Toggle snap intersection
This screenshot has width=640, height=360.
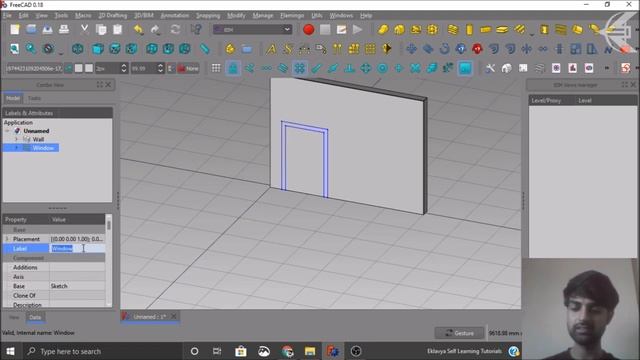point(415,68)
